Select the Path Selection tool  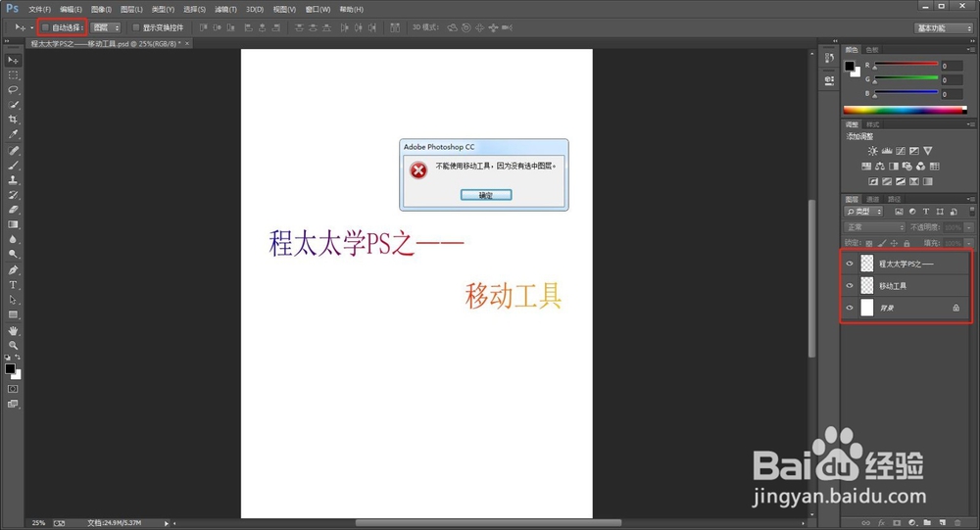[x=13, y=300]
